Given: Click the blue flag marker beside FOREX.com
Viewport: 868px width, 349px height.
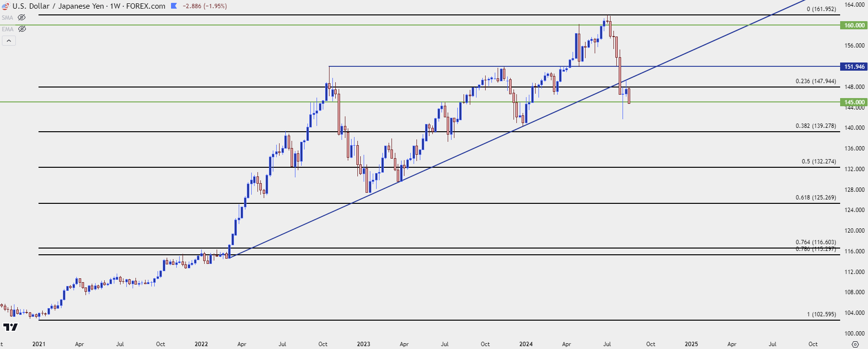Looking at the screenshot, I should pyautogui.click(x=174, y=6).
